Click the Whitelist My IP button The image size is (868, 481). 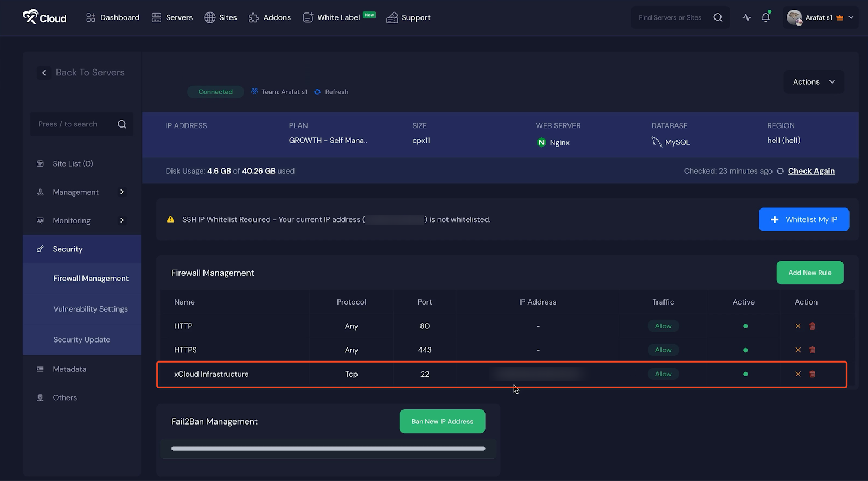click(803, 219)
